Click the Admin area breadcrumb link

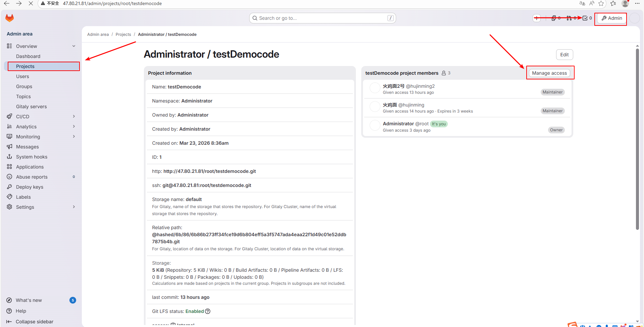[x=98, y=35]
